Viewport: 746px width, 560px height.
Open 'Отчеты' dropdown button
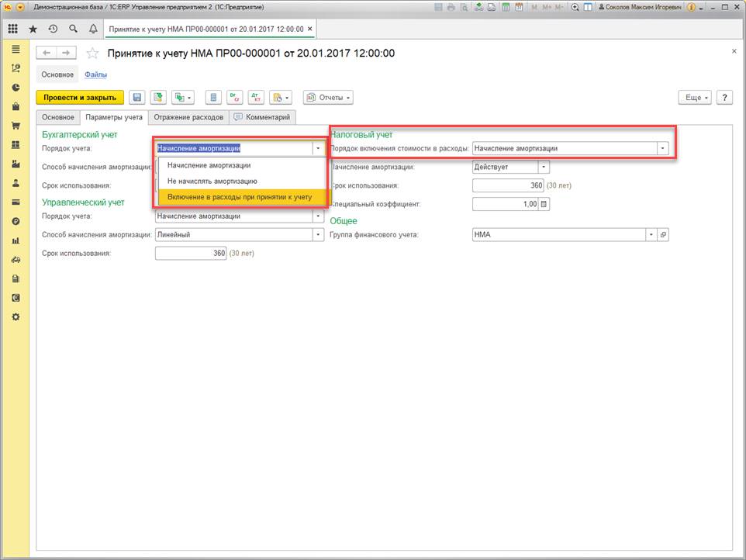[328, 98]
